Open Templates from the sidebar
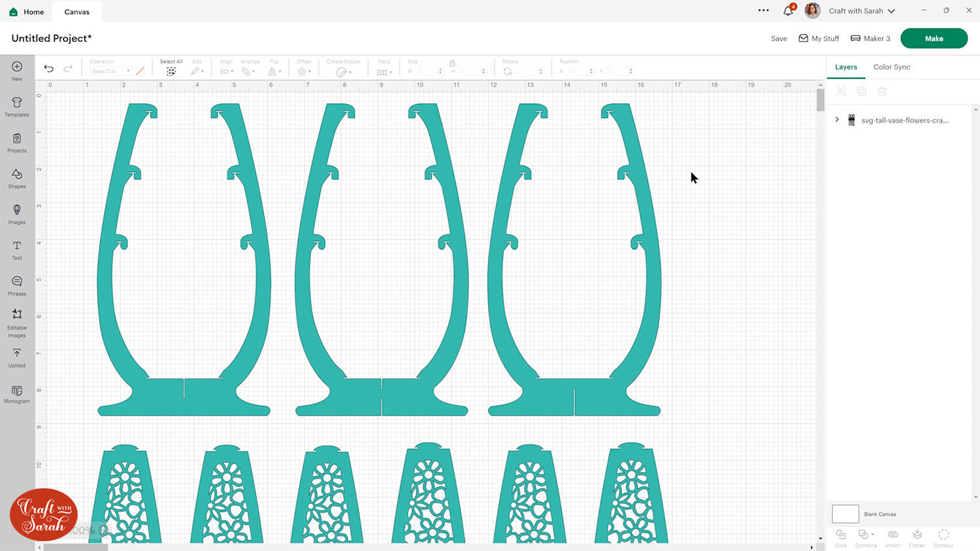The height and width of the screenshot is (551, 980). pyautogui.click(x=17, y=106)
